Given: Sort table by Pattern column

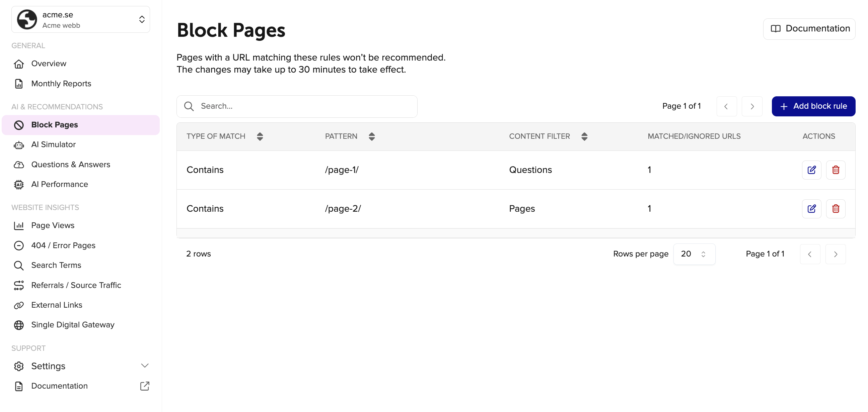Looking at the screenshot, I should [371, 136].
